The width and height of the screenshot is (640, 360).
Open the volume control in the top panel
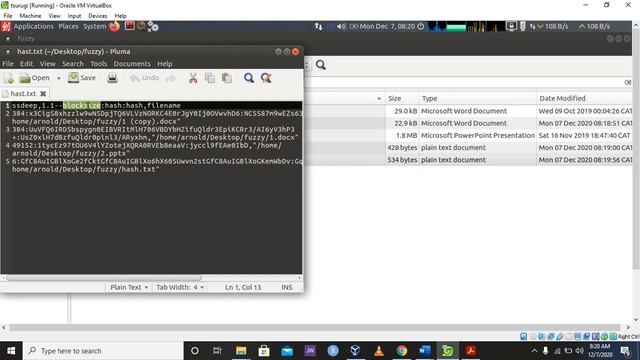[x=341, y=27]
